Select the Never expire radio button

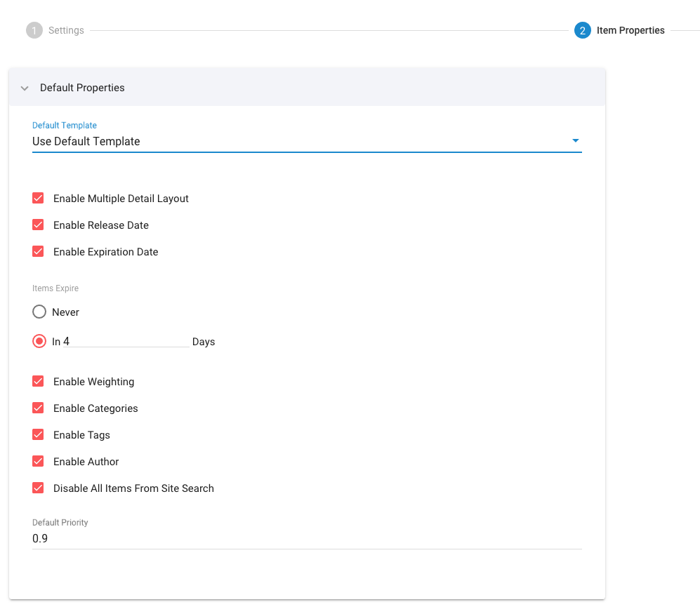click(x=39, y=312)
